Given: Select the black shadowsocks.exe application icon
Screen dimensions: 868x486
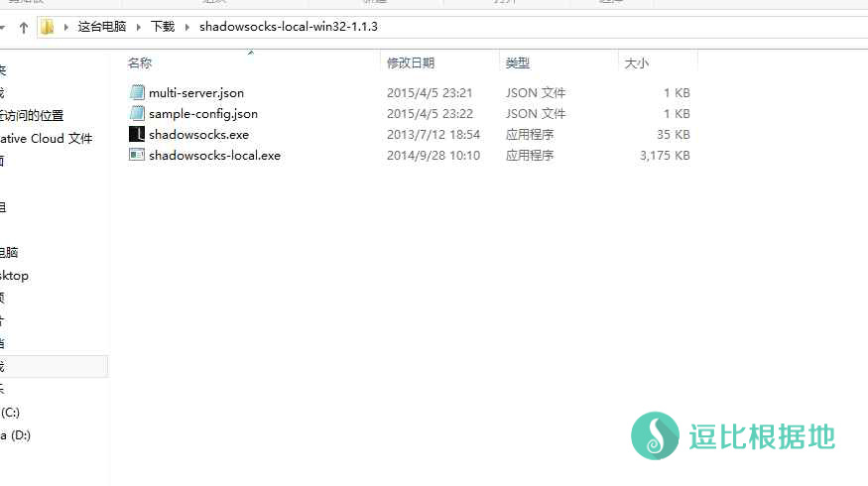Looking at the screenshot, I should coord(137,134).
